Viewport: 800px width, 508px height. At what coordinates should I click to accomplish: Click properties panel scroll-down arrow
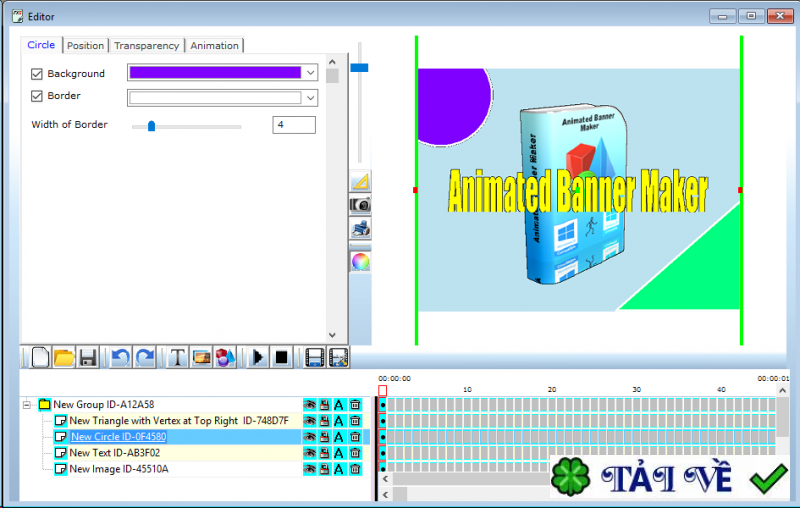332,335
